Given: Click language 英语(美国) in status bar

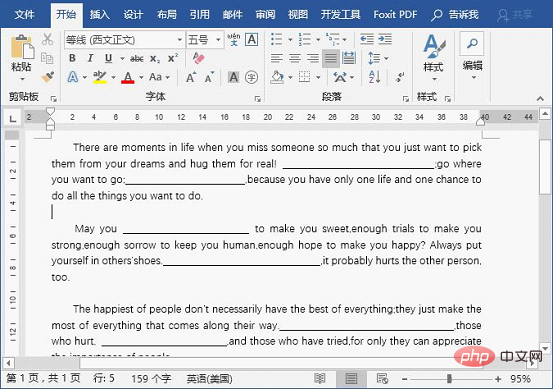Looking at the screenshot, I should (209, 379).
